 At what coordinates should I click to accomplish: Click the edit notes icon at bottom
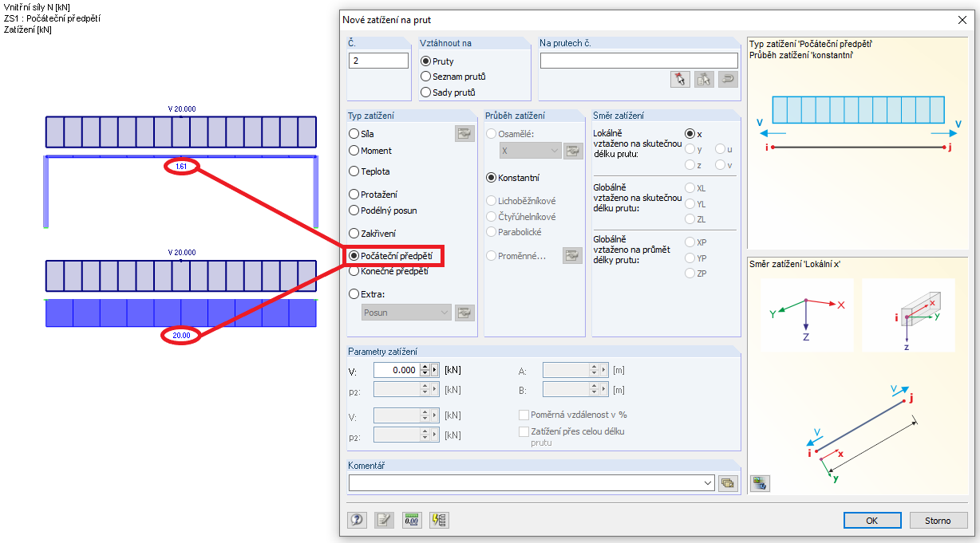385,520
